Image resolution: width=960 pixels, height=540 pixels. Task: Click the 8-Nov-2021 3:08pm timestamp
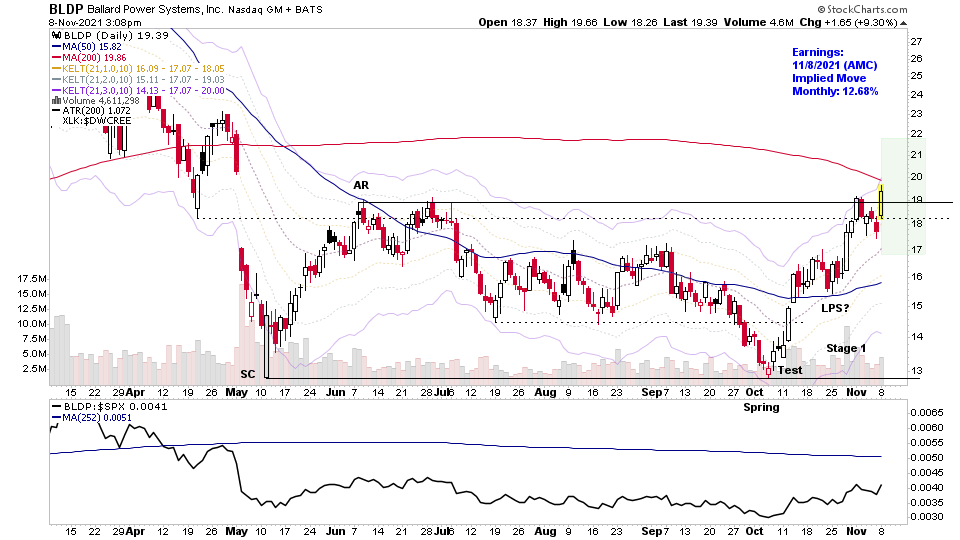click(x=95, y=23)
